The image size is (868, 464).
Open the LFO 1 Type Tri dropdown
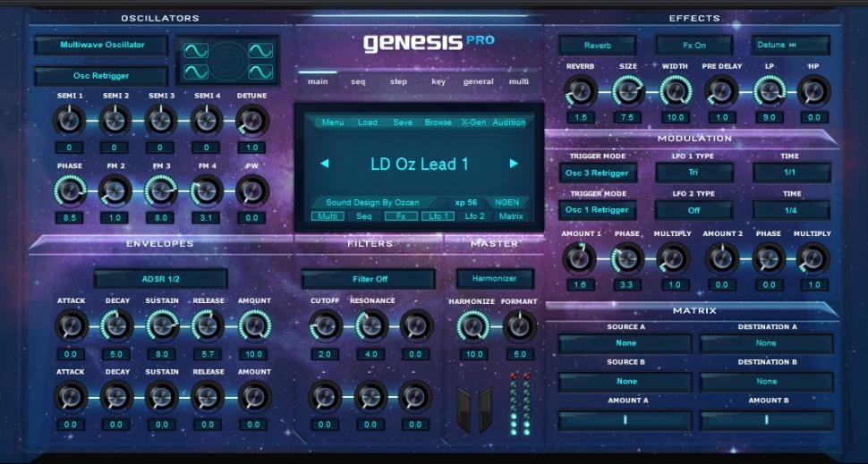point(694,173)
